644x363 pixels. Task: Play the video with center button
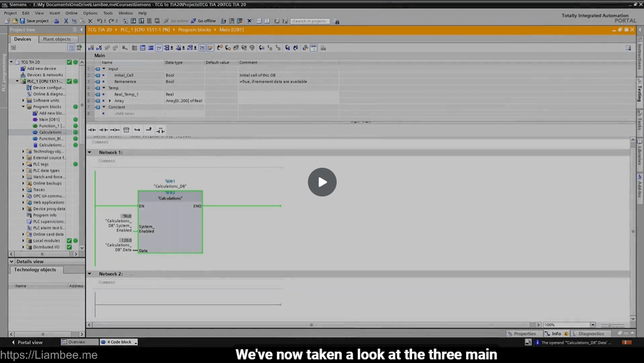(x=322, y=182)
